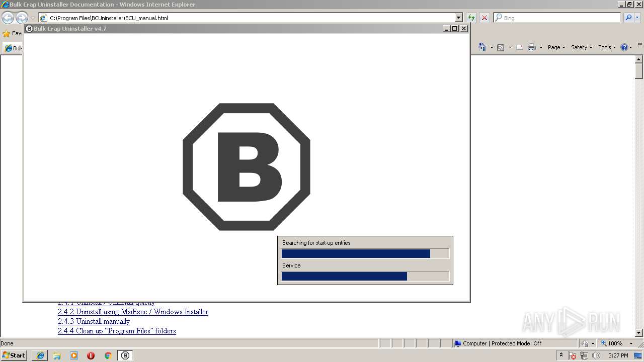
Task: Click the Action Center flag tray icon
Action: pos(573,355)
